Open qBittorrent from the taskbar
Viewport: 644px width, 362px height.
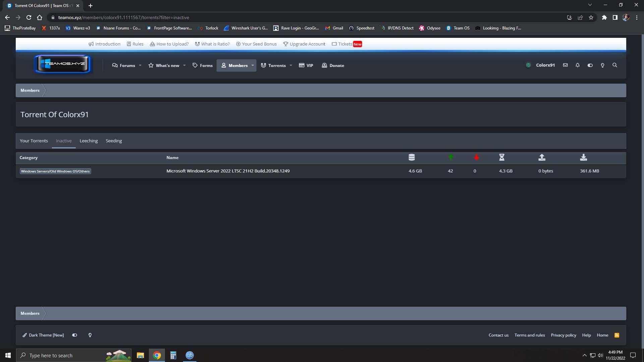[x=190, y=355]
